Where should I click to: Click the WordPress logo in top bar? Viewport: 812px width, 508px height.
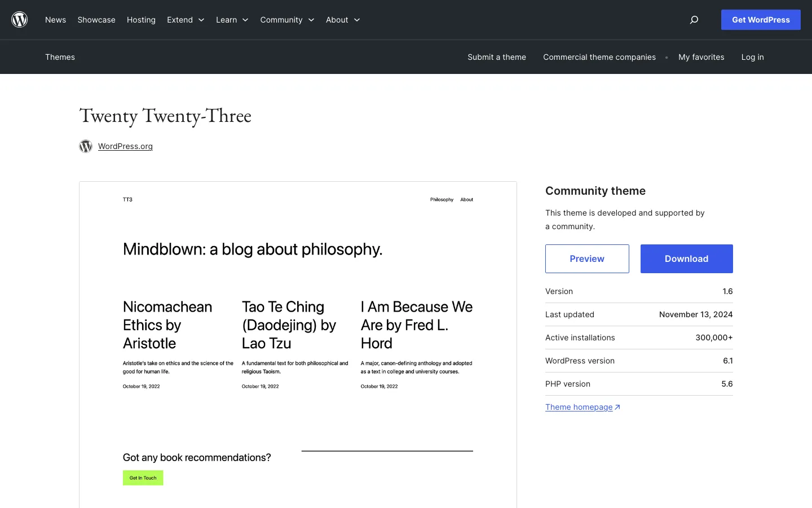tap(20, 20)
